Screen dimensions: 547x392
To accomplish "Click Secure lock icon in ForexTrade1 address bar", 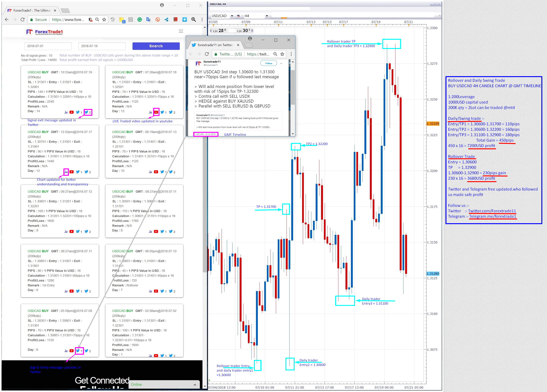I will [31, 20].
